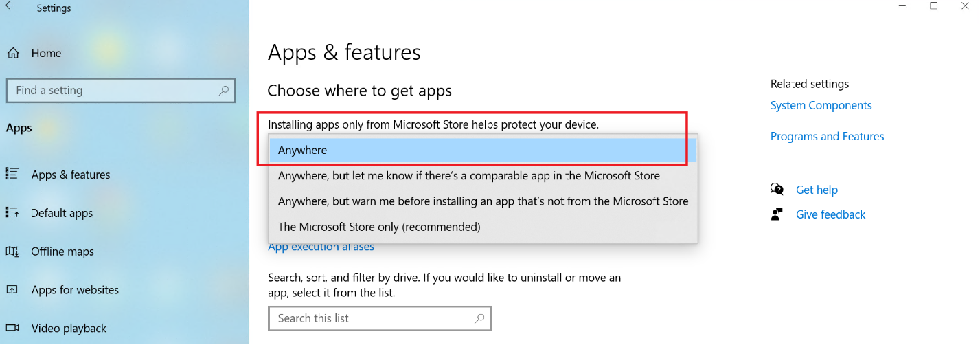Click the magnifier icon in Find a setting

coord(224,90)
